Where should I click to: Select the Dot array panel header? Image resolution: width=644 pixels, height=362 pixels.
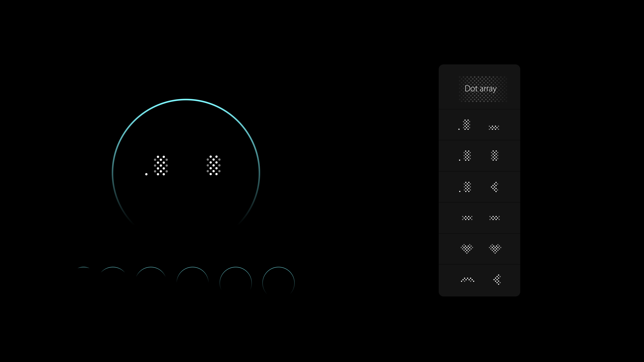[481, 88]
